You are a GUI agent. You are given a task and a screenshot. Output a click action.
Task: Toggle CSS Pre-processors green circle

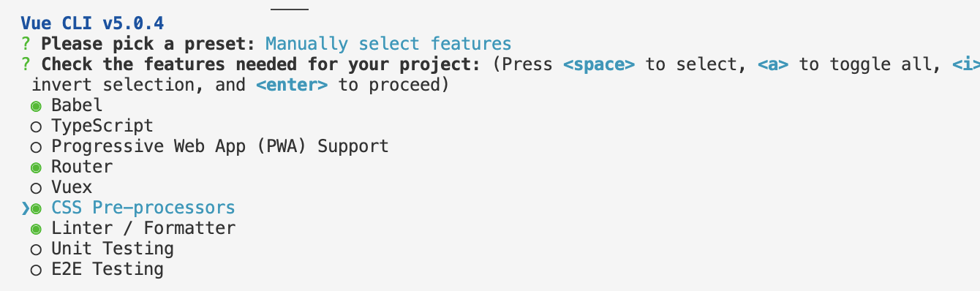click(36, 208)
